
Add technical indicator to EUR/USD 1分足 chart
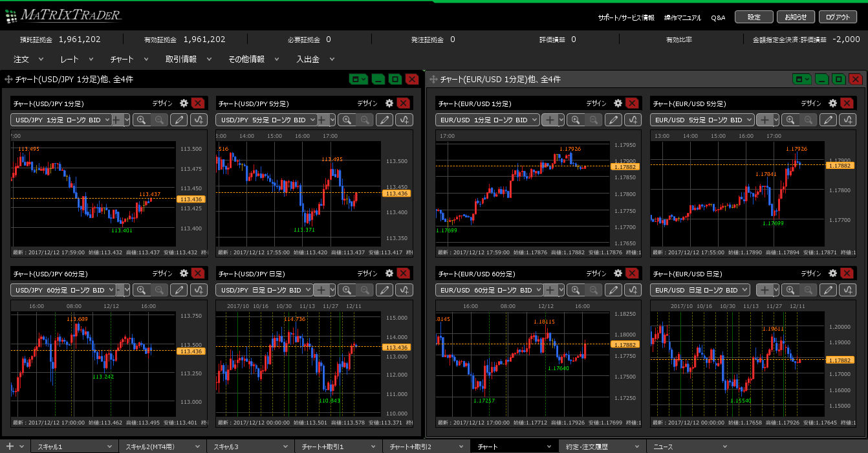pyautogui.click(x=633, y=120)
